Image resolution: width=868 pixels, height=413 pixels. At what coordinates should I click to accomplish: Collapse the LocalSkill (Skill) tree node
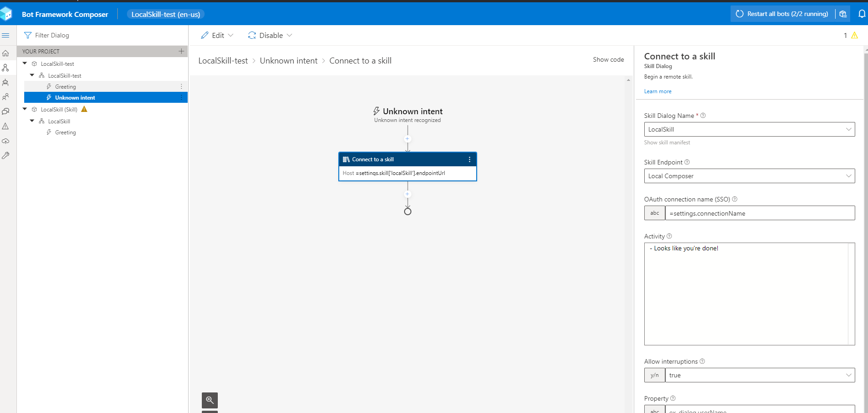[x=25, y=109]
